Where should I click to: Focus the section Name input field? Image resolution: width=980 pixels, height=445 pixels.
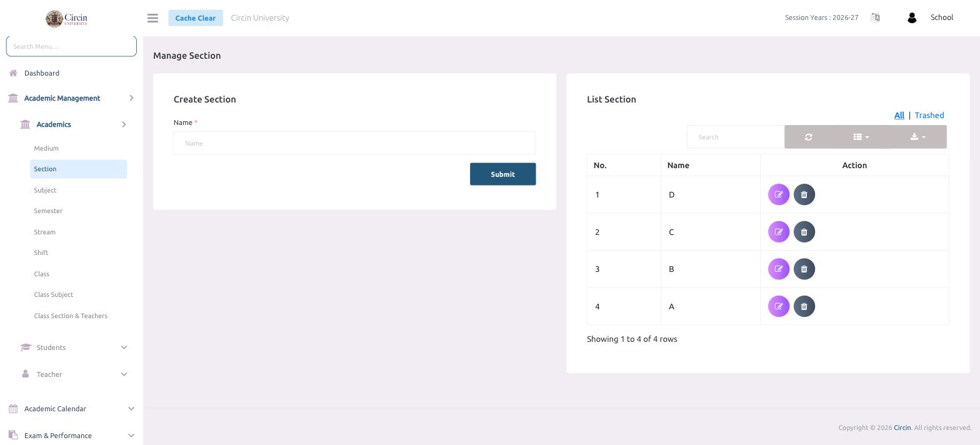tap(354, 143)
